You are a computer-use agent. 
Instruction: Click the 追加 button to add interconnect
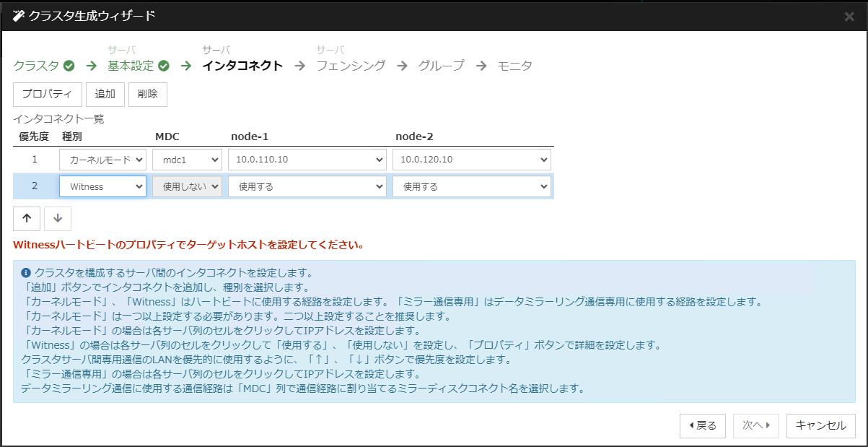click(105, 94)
